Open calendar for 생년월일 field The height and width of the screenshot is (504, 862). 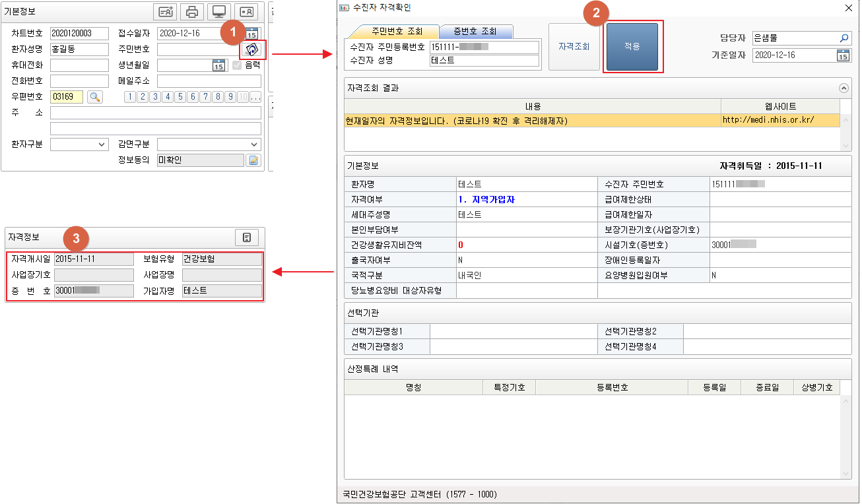(x=218, y=65)
